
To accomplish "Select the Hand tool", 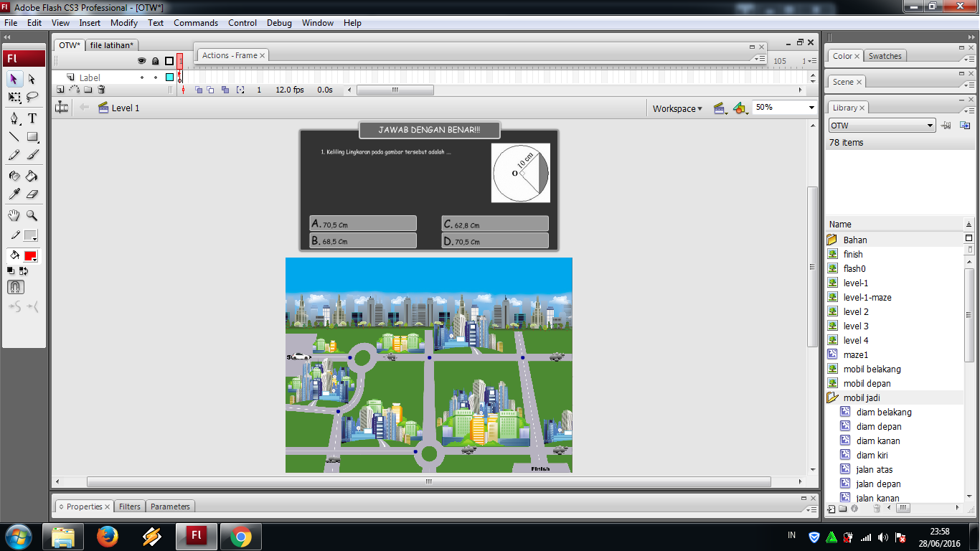I will coord(14,215).
